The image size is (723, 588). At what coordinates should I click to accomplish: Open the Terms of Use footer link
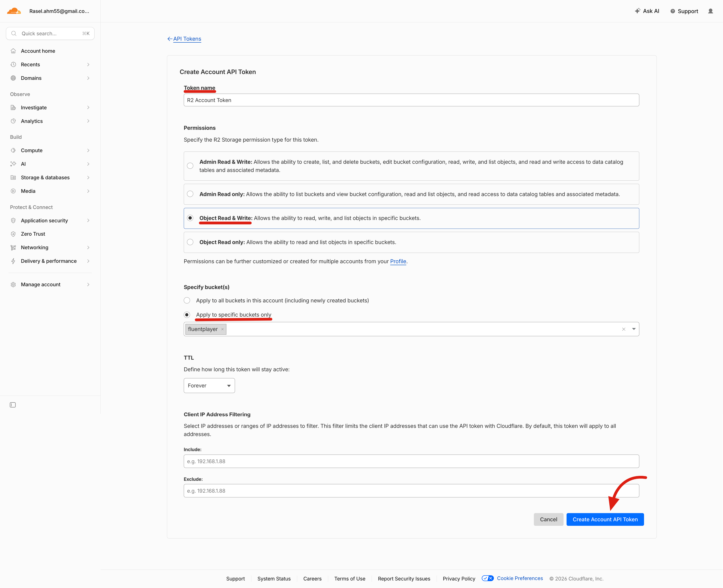coord(349,579)
